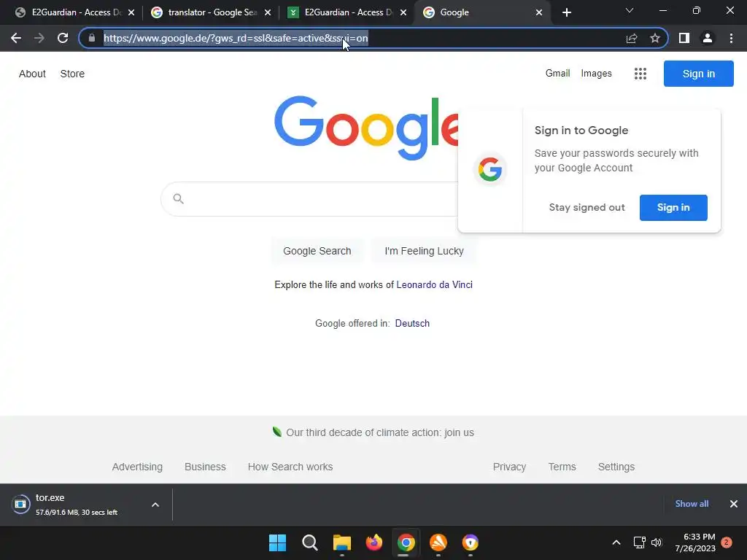747x560 pixels.
Task: Click the Chrome taskbar icon
Action: click(x=406, y=542)
